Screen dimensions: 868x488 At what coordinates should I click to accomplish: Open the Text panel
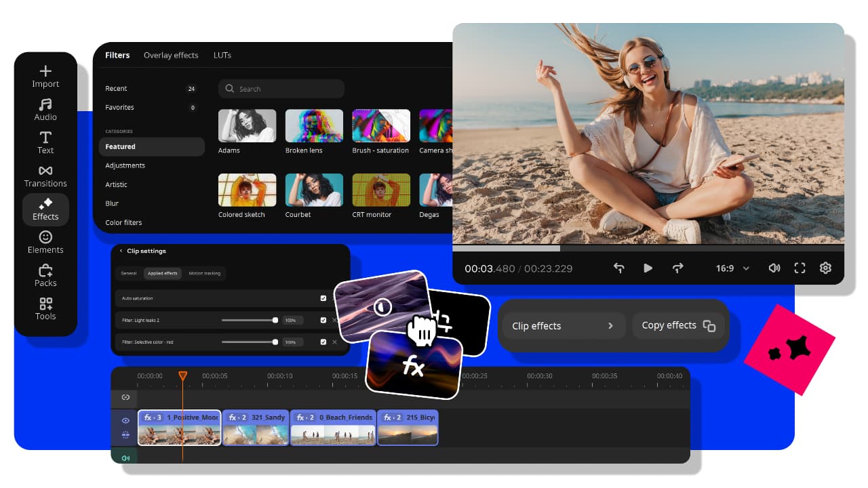pos(45,142)
